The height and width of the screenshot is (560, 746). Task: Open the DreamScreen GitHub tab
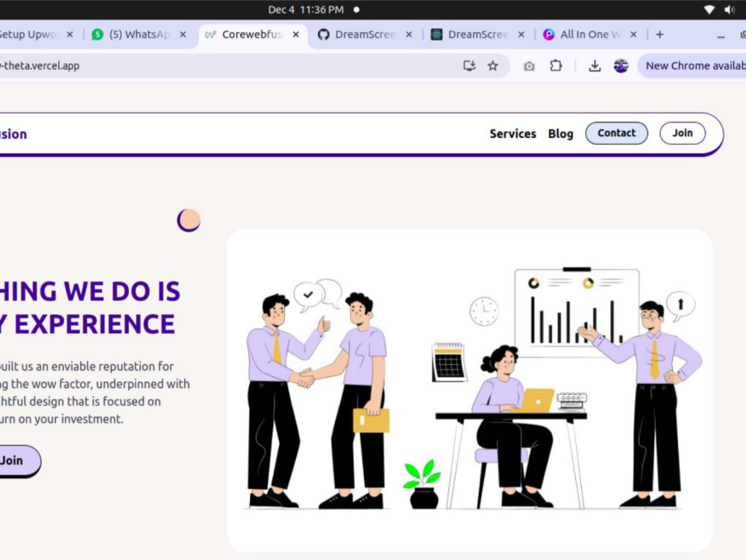(x=365, y=35)
